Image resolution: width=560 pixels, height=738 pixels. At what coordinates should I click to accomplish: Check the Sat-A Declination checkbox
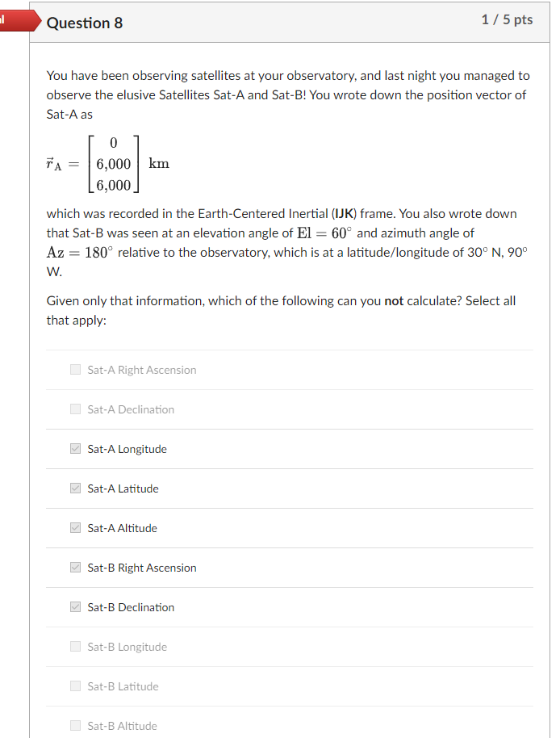tap(75, 409)
